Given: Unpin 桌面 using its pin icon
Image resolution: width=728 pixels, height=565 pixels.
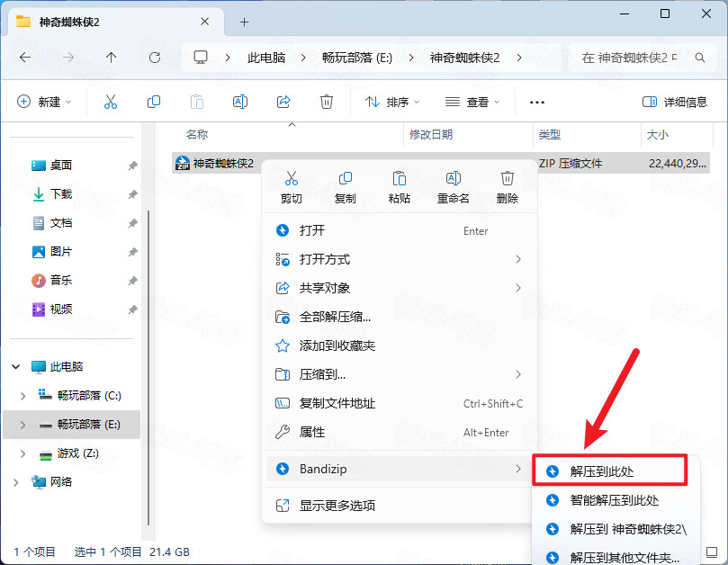Looking at the screenshot, I should [133, 166].
